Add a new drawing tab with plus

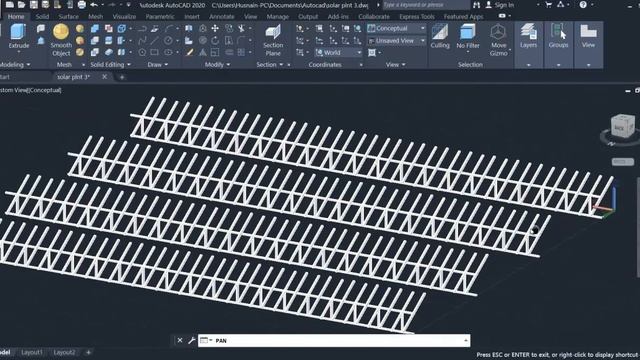[122, 77]
